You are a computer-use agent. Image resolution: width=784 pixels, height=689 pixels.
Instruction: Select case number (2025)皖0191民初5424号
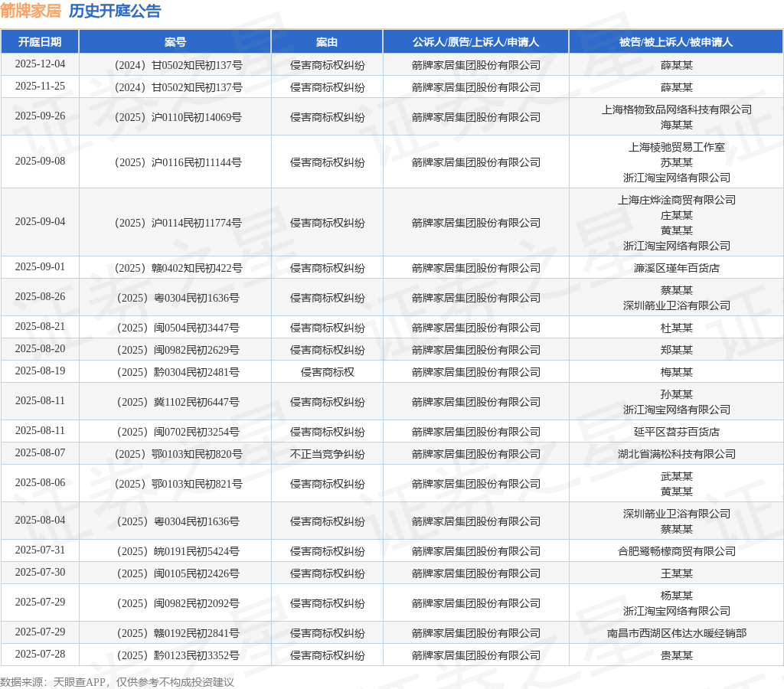pyautogui.click(x=178, y=551)
